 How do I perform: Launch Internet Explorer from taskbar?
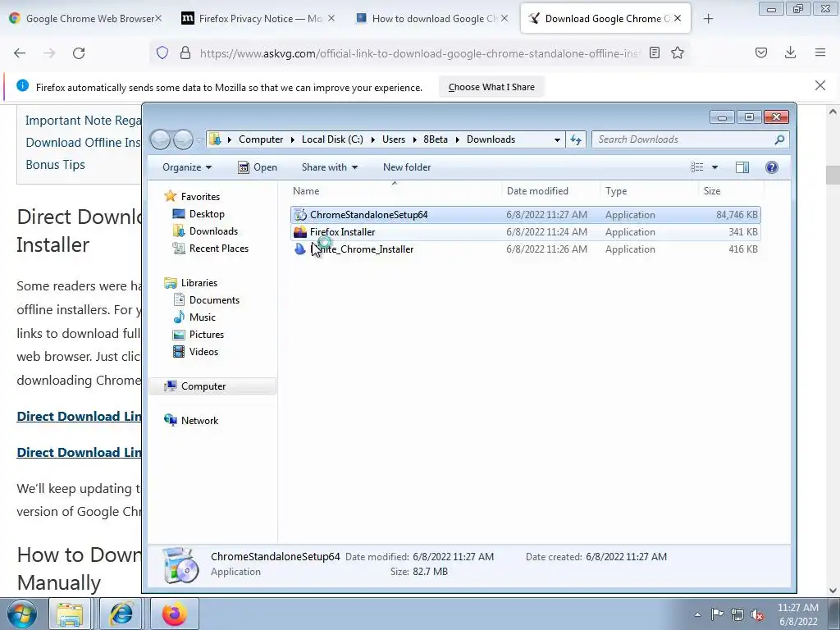121,614
